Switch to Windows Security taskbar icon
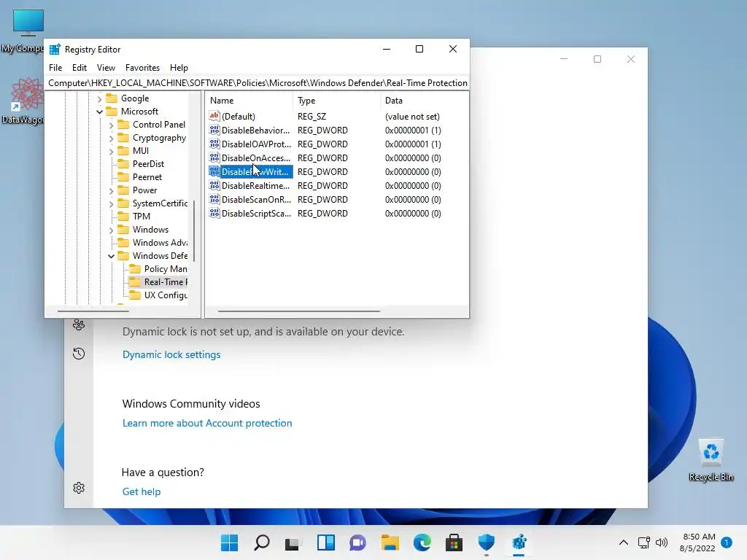Screen dimensions: 747x560 [x=487, y=542]
